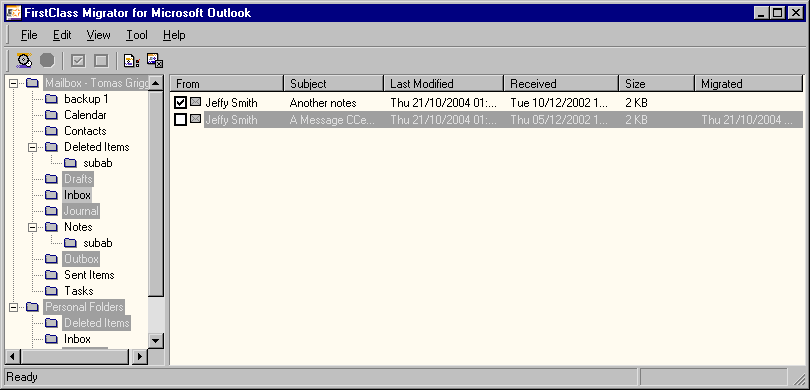
Task: Click the 'Ready' status bar text
Action: pos(22,377)
